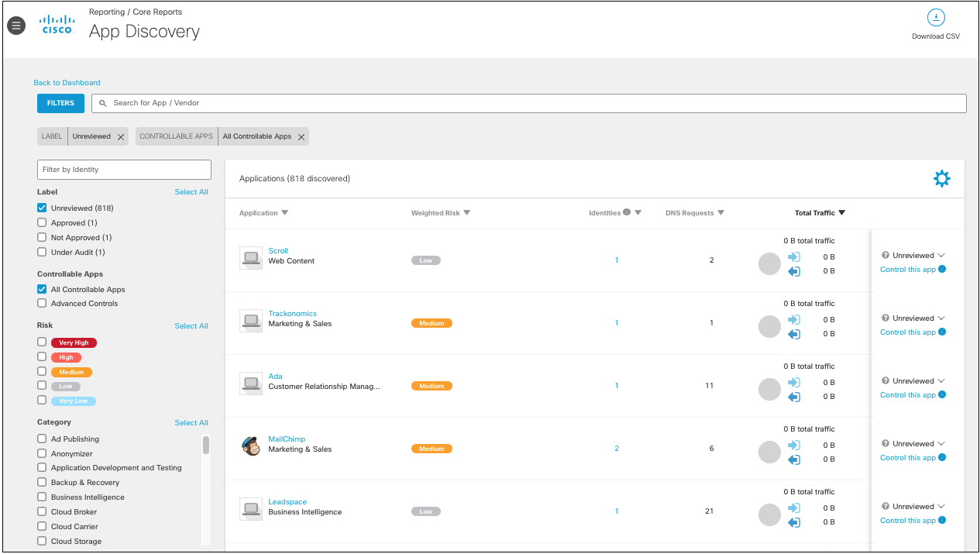Click the Filter by Identity field

tap(124, 170)
